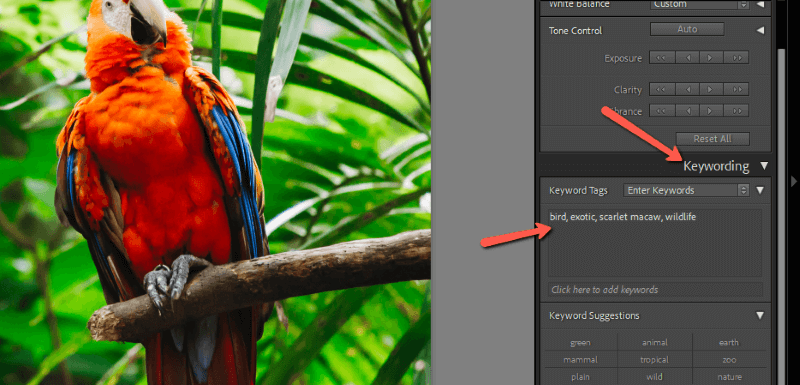This screenshot has width=800, height=385.
Task: Add the 'plain' keyword suggestion
Action: (x=581, y=377)
